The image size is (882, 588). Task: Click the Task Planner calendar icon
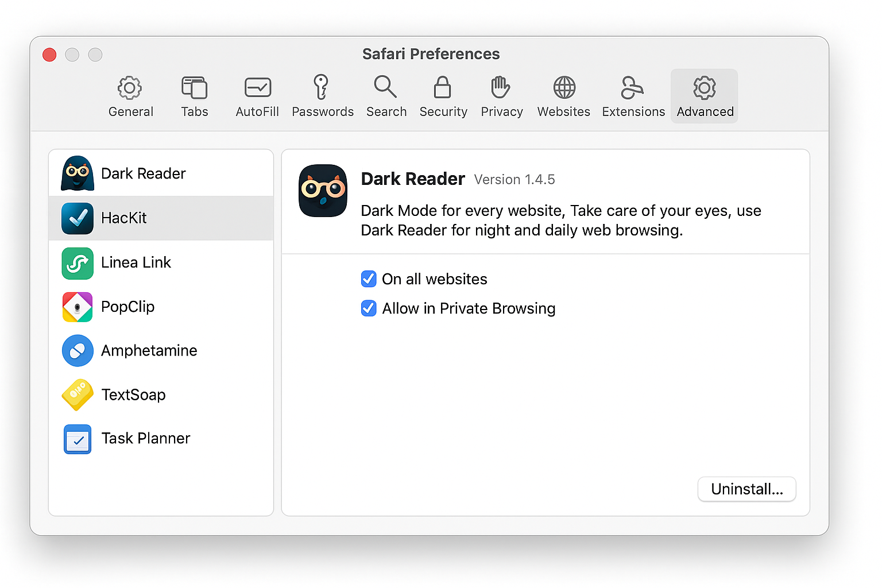click(x=78, y=439)
